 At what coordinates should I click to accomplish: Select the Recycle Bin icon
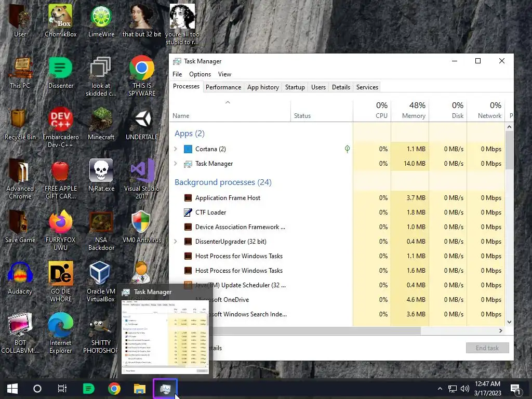[x=20, y=124]
